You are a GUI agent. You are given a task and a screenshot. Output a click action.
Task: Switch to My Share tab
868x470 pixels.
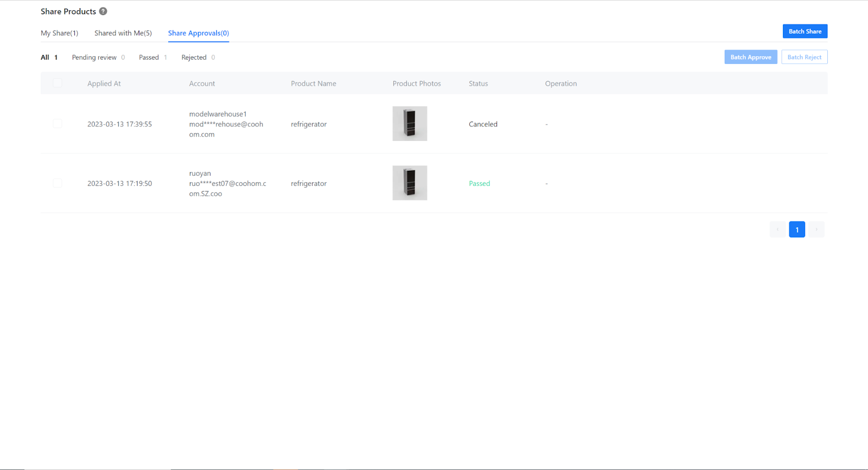(x=59, y=33)
